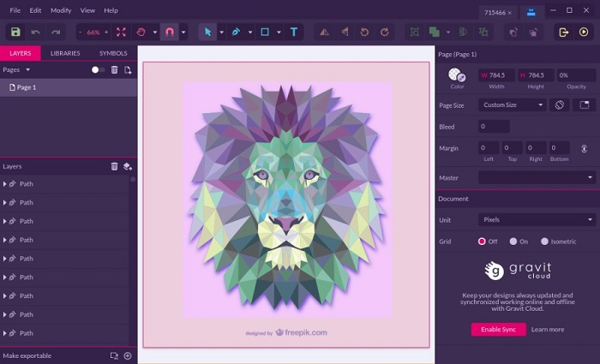Set Grid to On
The height and width of the screenshot is (364, 600).
tap(513, 242)
